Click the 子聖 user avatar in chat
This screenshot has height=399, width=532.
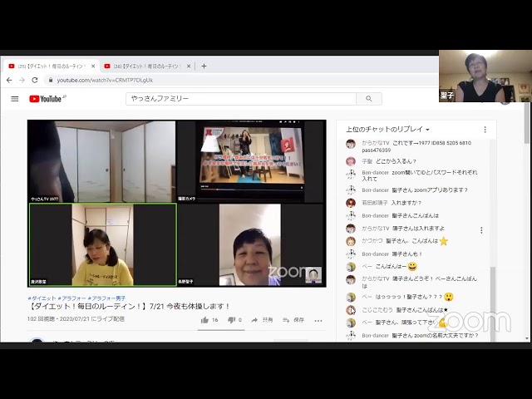(351, 161)
